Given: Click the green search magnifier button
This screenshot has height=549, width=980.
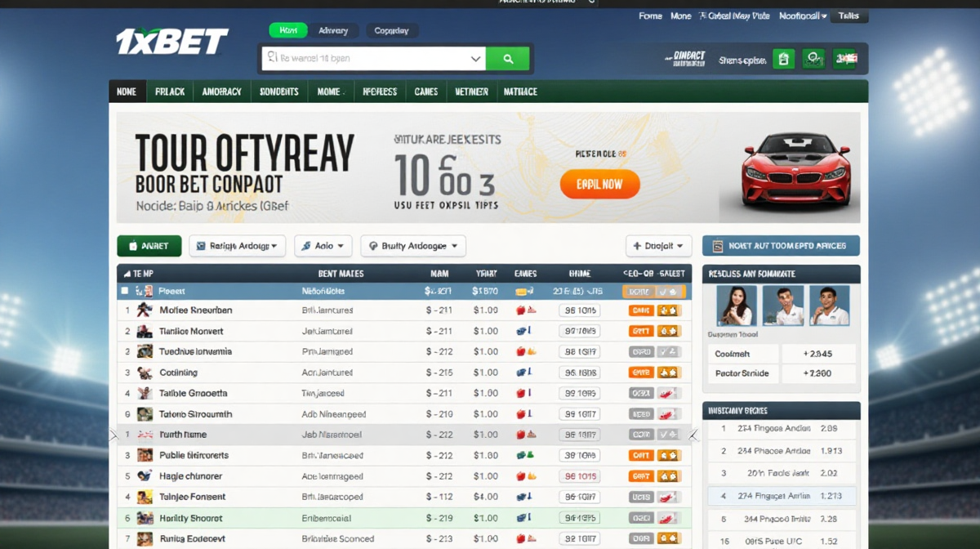Looking at the screenshot, I should click(x=508, y=59).
